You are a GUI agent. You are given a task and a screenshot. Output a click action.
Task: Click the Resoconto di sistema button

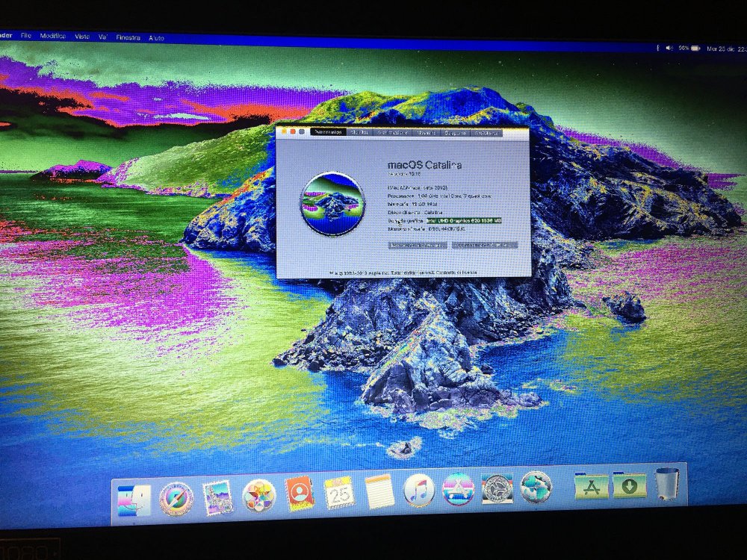point(418,245)
